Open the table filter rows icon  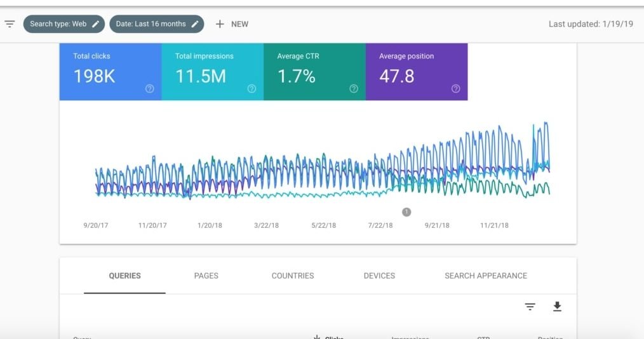click(x=530, y=307)
